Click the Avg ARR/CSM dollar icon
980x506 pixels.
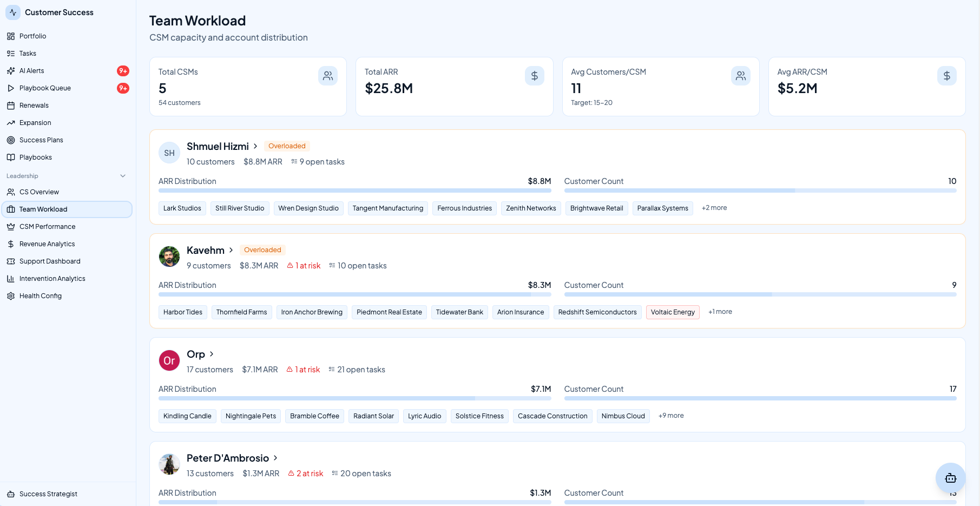coord(947,76)
